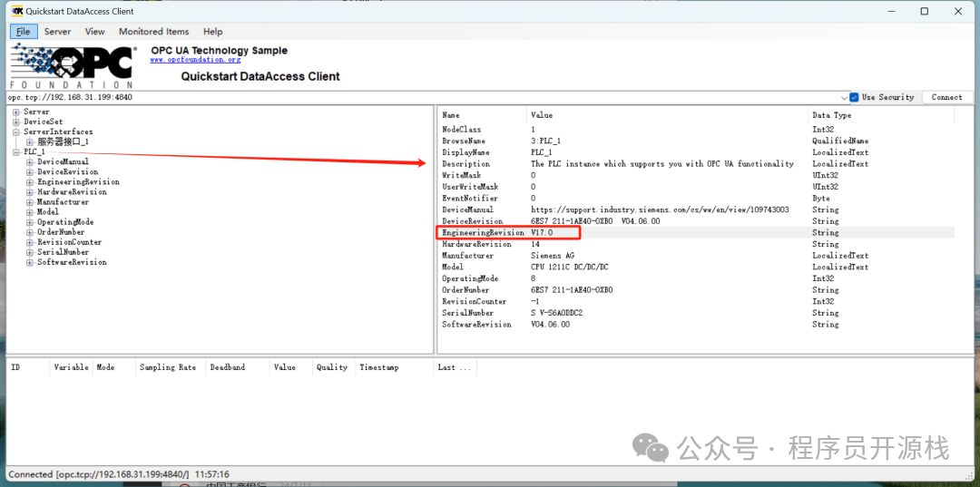Expand the 服务器接口_1 node
Screen dimensions: 980x487
click(29, 141)
